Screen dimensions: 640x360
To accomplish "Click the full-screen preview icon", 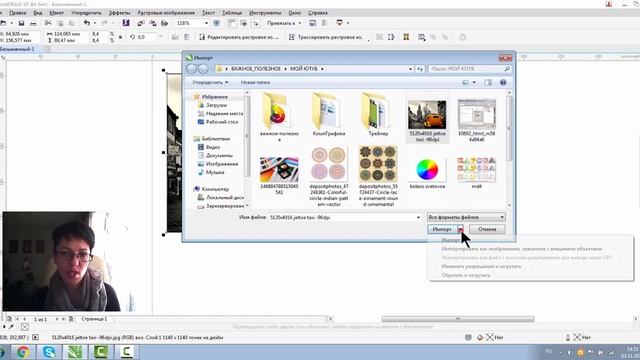I will (x=217, y=23).
